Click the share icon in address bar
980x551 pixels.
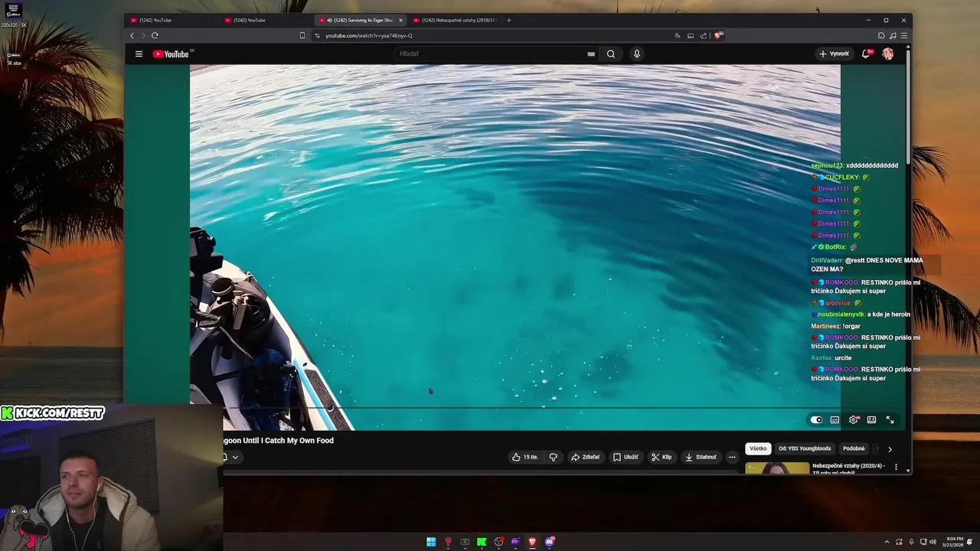coord(704,35)
